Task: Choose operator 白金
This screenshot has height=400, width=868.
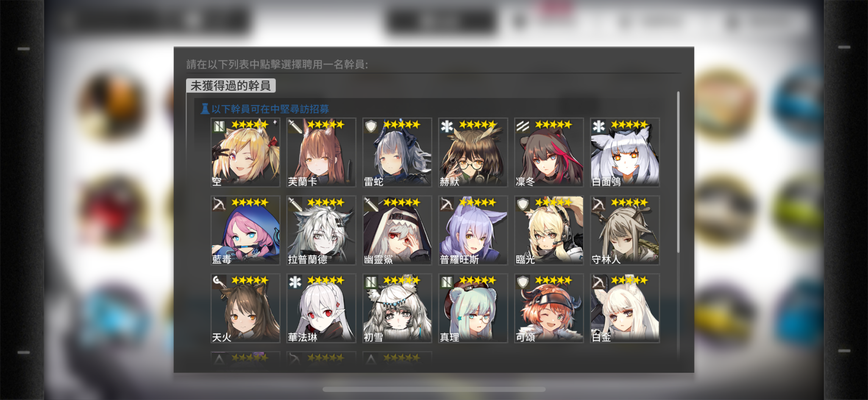Action: (625, 308)
